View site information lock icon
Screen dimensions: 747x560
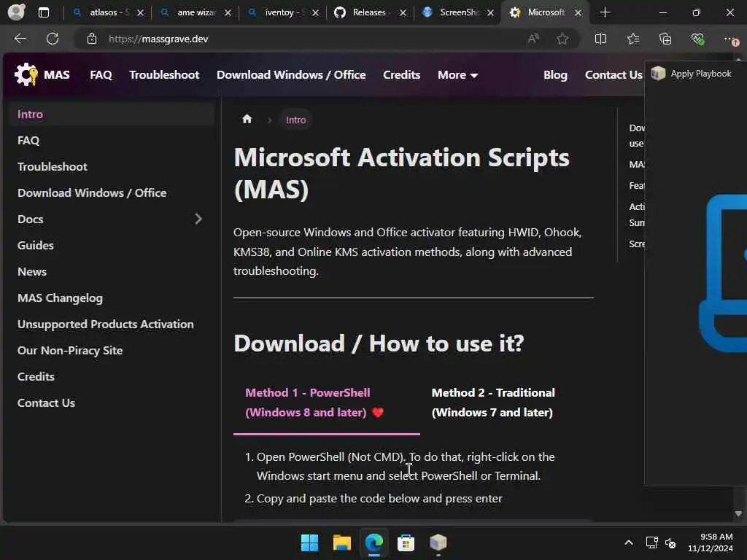coord(92,39)
